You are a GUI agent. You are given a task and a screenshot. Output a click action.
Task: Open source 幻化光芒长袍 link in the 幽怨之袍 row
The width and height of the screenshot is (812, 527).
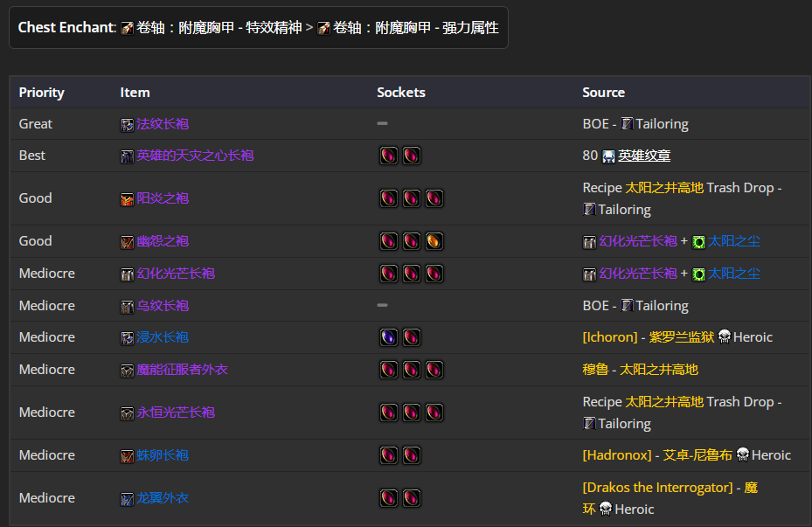click(638, 241)
